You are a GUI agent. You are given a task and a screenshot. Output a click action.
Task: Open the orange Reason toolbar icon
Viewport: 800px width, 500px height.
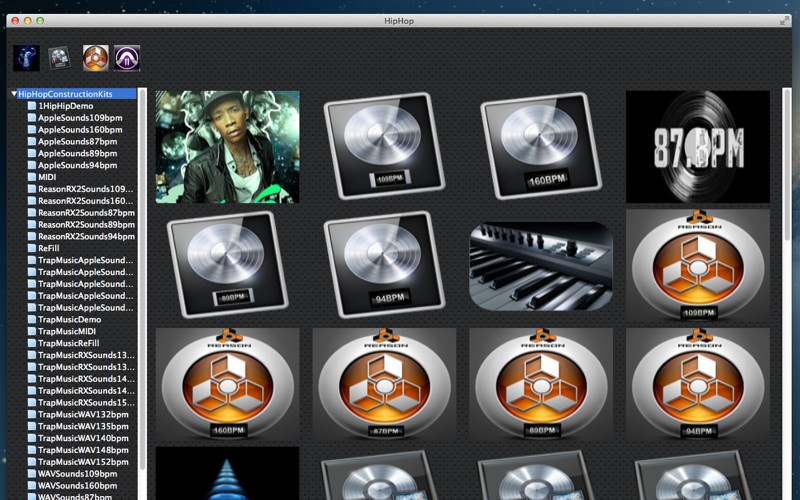pyautogui.click(x=95, y=58)
